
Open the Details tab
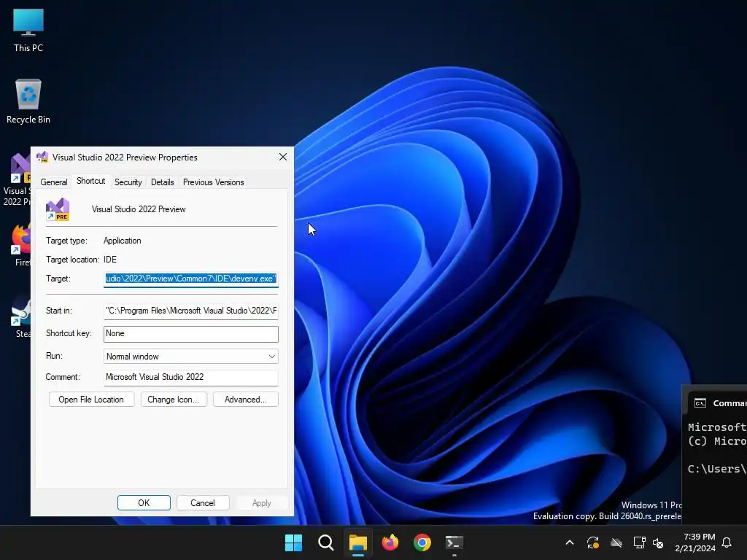click(163, 182)
